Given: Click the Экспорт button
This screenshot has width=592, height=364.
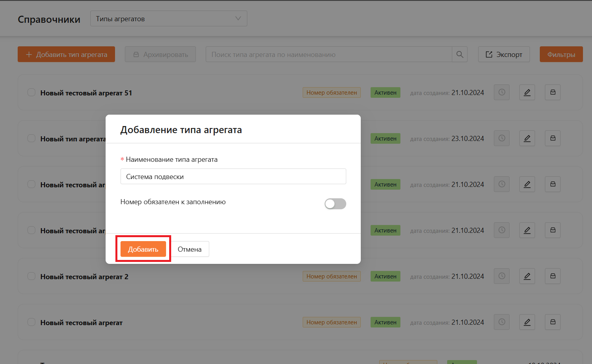Looking at the screenshot, I should (504, 55).
